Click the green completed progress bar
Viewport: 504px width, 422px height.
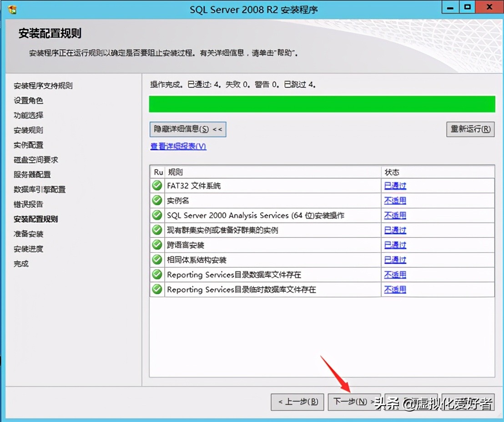(x=322, y=104)
